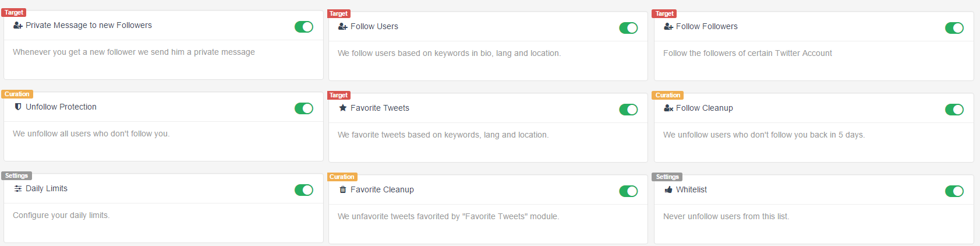Click the Follow Users user-plus icon
The width and height of the screenshot is (980, 246).
[x=342, y=27]
